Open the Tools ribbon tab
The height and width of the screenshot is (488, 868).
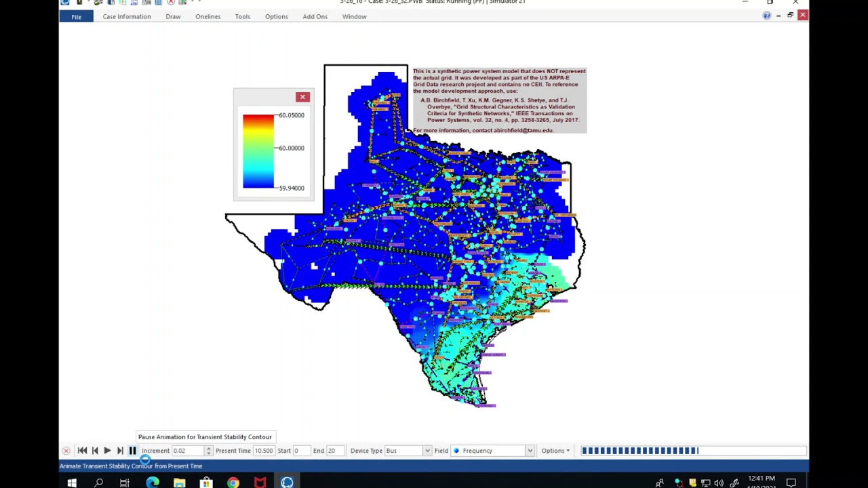(242, 16)
